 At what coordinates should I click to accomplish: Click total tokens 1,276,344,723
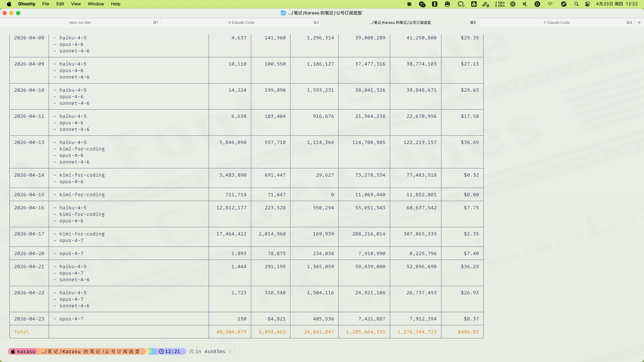pyautogui.click(x=417, y=332)
